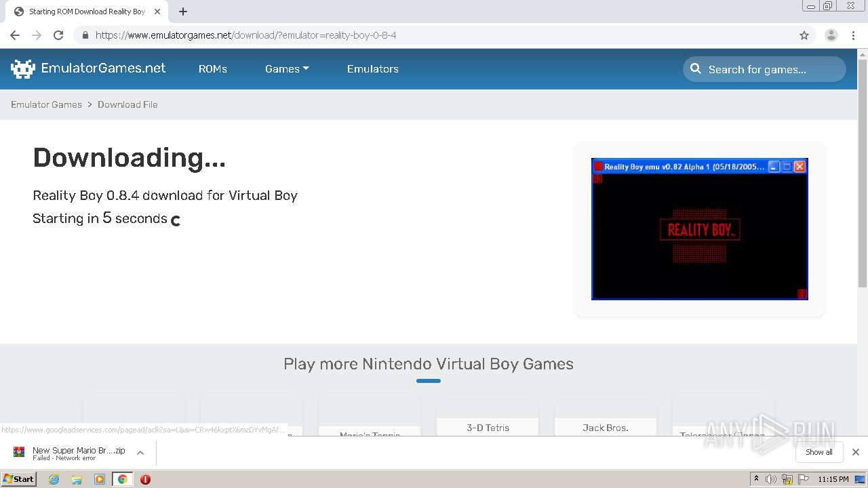Click the 11:15 PM clock
868x488 pixels.
point(833,479)
